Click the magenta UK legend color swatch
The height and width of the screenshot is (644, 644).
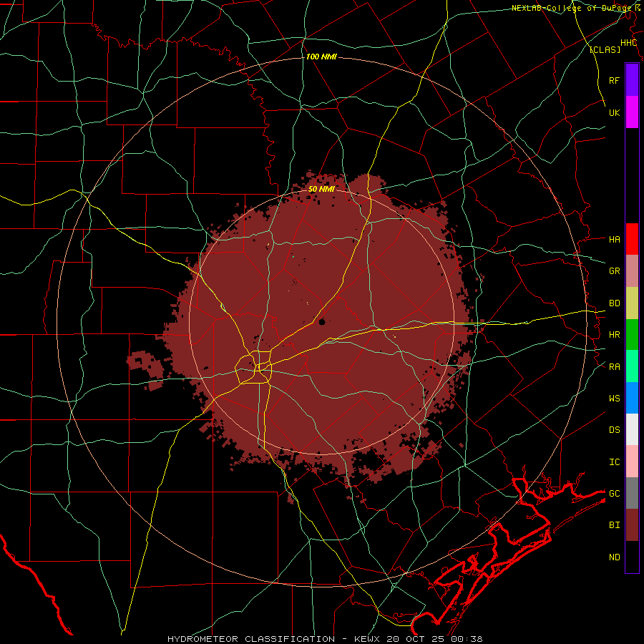point(632,112)
